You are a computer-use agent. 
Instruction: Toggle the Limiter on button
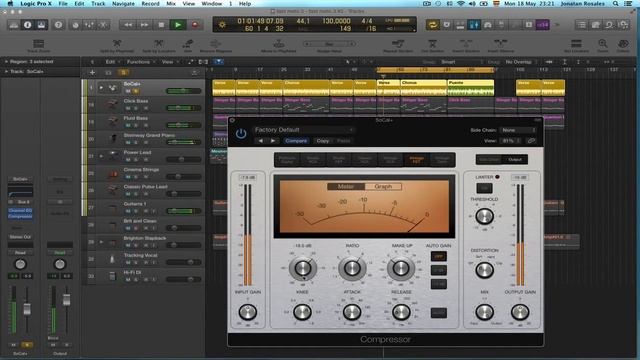[484, 188]
